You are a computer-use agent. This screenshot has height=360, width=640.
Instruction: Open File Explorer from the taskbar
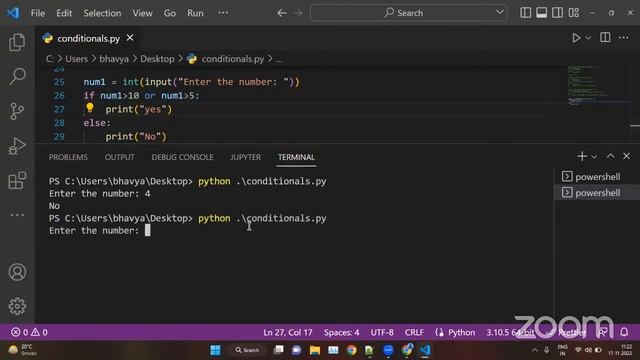point(315,350)
